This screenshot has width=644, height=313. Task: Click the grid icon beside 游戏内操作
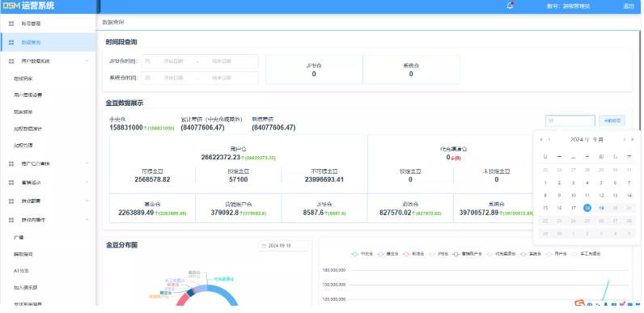tap(11, 220)
